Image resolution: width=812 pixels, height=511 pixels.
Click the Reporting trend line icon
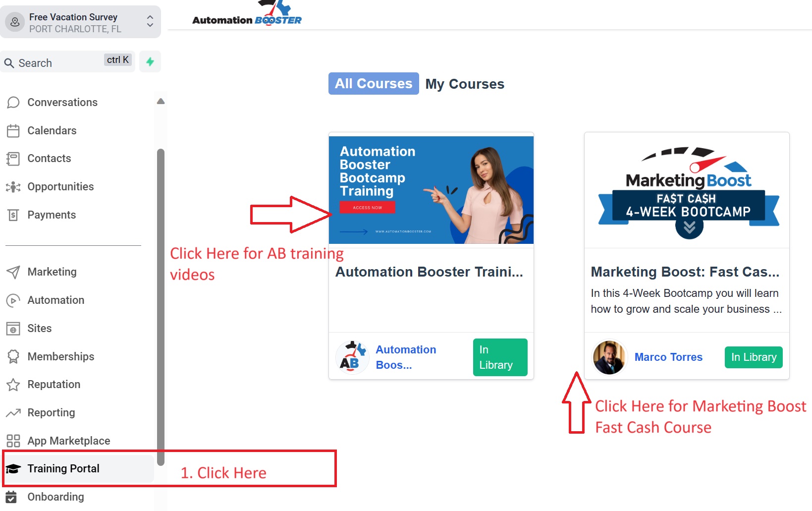point(13,413)
